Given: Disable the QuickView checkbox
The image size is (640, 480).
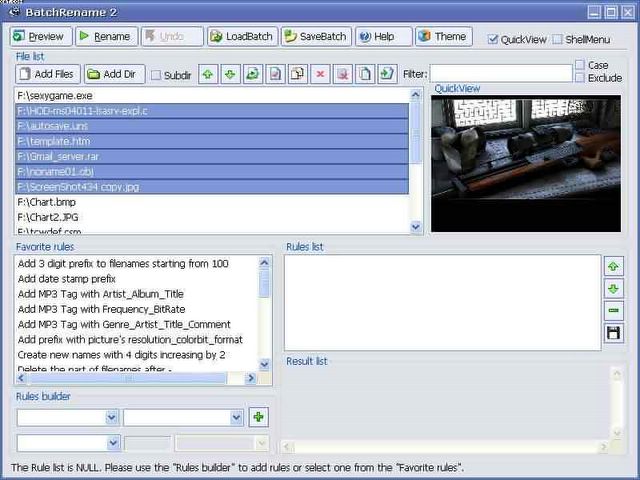Looking at the screenshot, I should click(493, 40).
